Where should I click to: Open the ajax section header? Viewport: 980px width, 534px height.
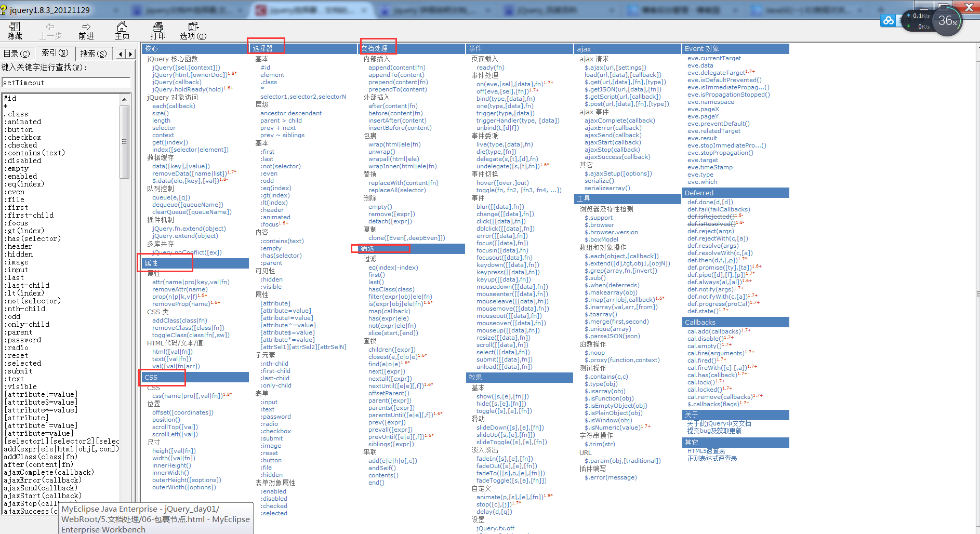pyautogui.click(x=628, y=49)
